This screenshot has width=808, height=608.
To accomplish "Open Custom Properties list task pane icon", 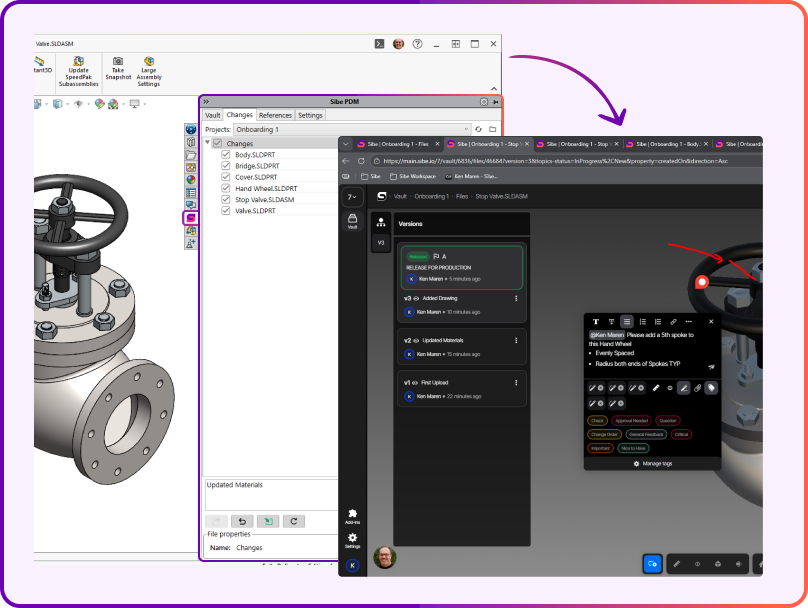I will 191,193.
